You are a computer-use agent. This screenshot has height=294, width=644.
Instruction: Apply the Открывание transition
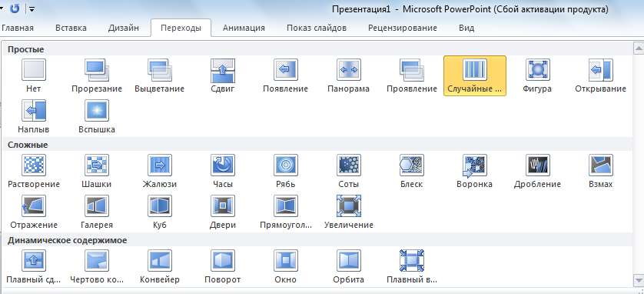point(600,75)
